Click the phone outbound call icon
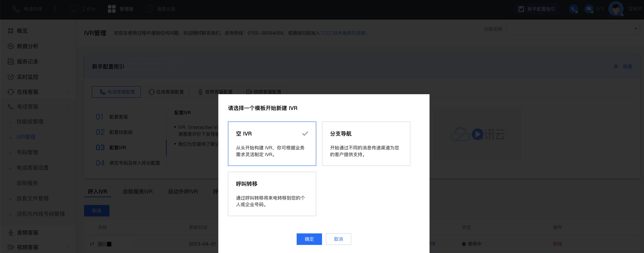The image size is (644, 253). click(16, 9)
